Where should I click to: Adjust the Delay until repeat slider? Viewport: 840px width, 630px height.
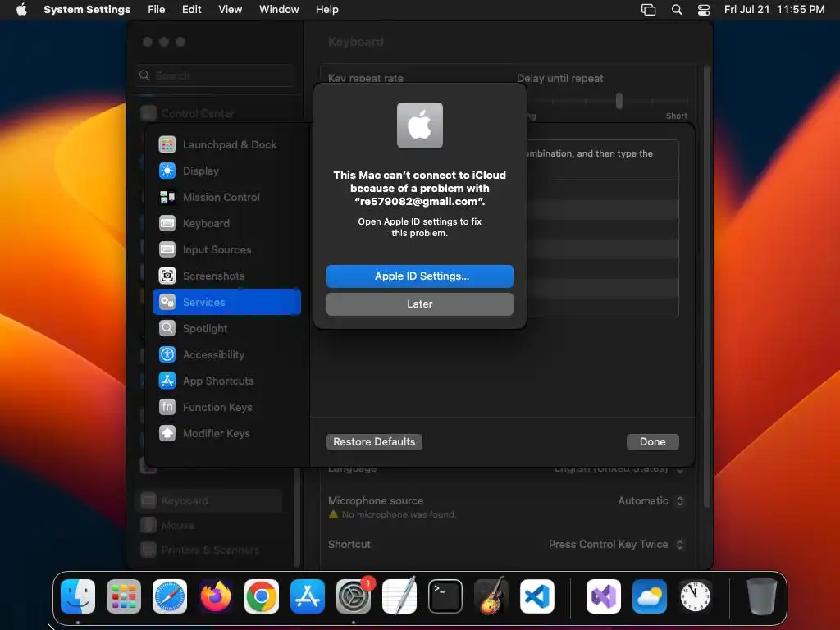pos(619,101)
